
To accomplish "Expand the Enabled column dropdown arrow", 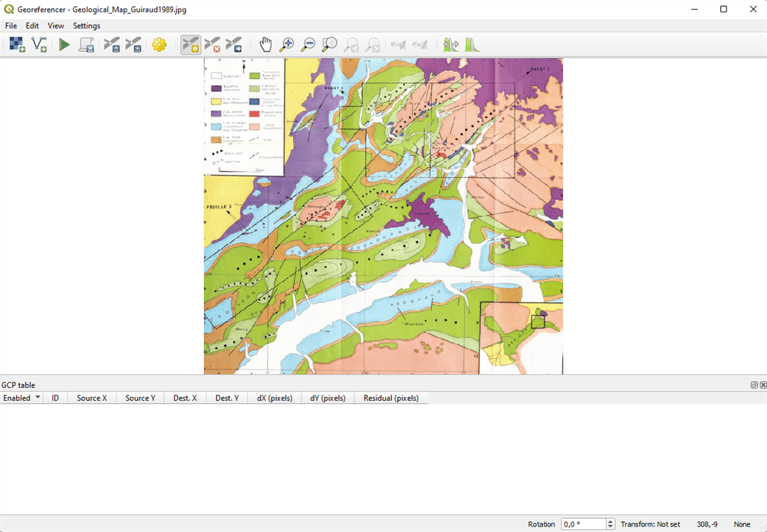I will point(38,398).
